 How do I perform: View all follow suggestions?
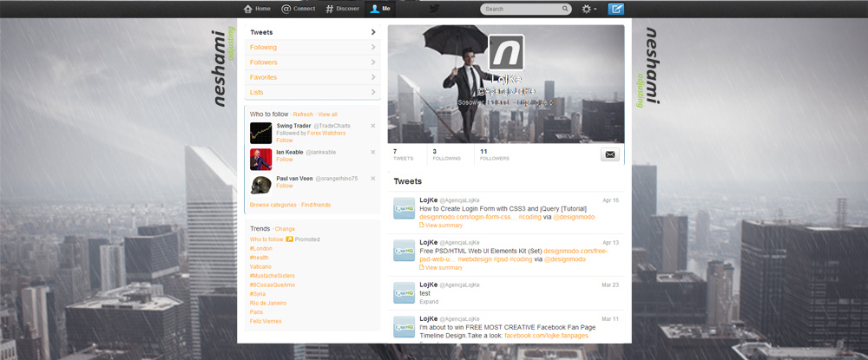coord(327,115)
